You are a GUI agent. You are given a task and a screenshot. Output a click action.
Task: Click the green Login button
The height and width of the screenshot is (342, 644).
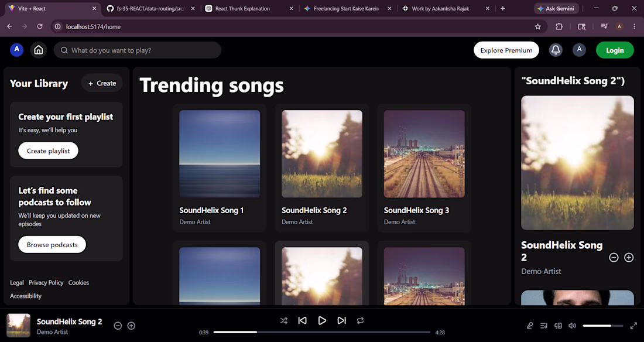pos(615,50)
